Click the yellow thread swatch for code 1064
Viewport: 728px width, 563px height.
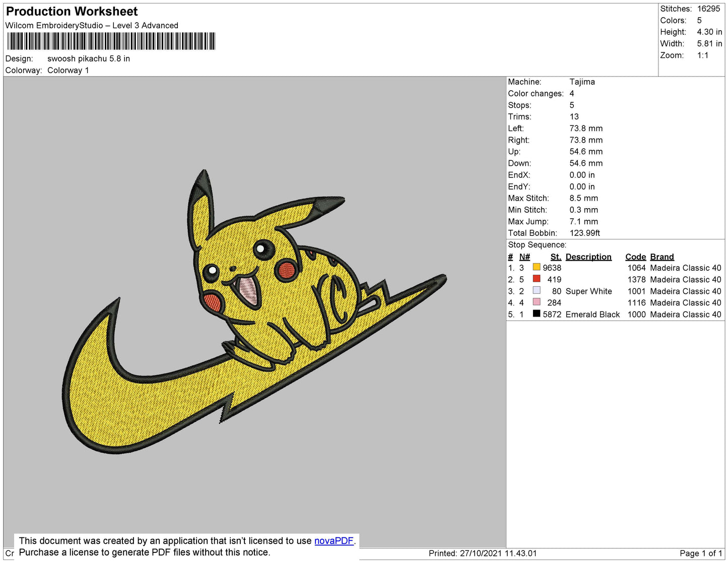pos(537,267)
